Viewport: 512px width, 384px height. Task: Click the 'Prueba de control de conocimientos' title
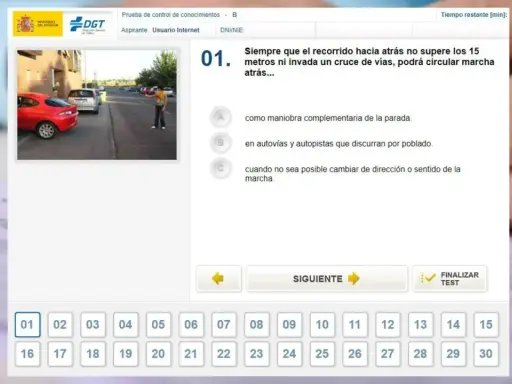pos(171,15)
